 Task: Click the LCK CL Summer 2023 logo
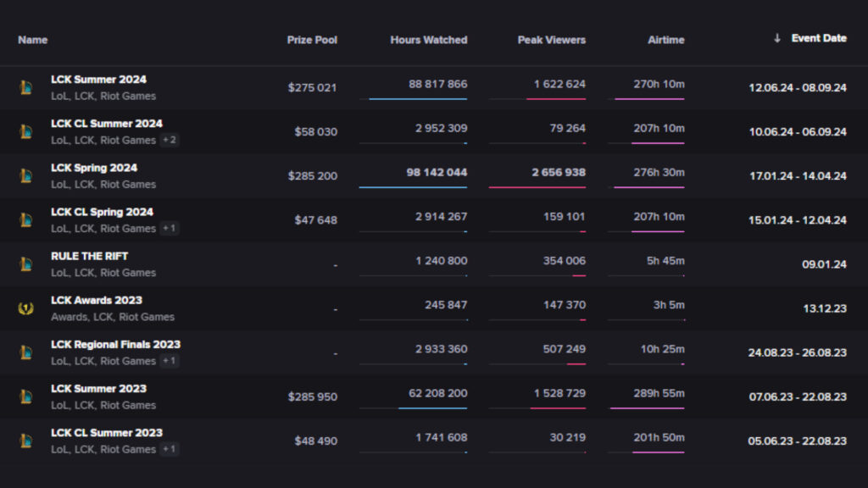25,440
